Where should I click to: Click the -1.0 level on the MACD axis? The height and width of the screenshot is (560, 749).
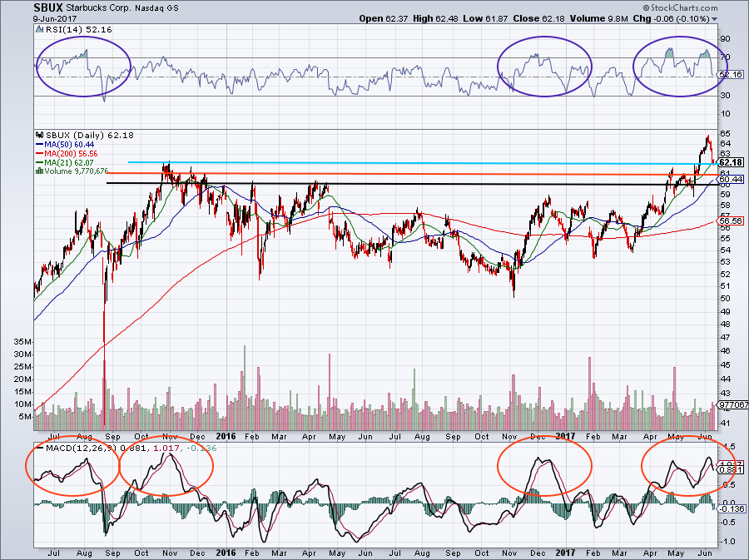click(x=728, y=542)
